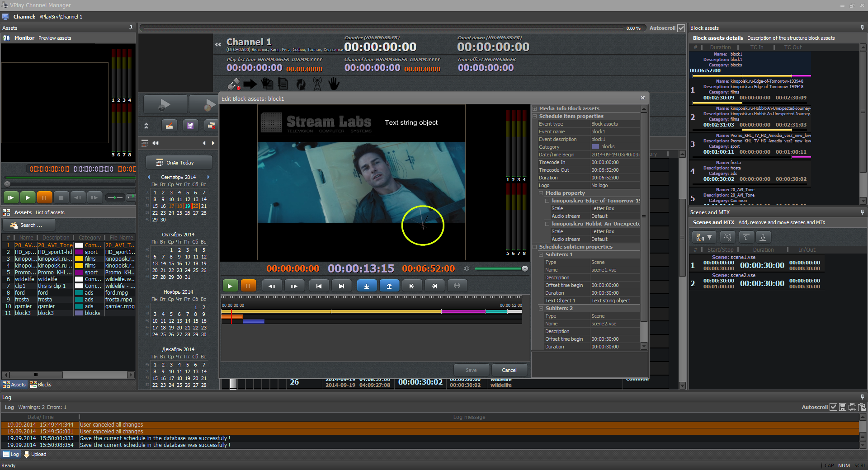This screenshot has height=470, width=868.
Task: Click the black hand stop icon
Action: coord(334,84)
